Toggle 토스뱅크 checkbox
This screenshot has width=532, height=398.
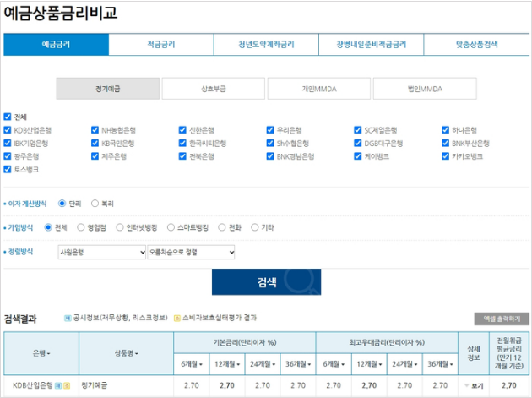click(x=8, y=169)
